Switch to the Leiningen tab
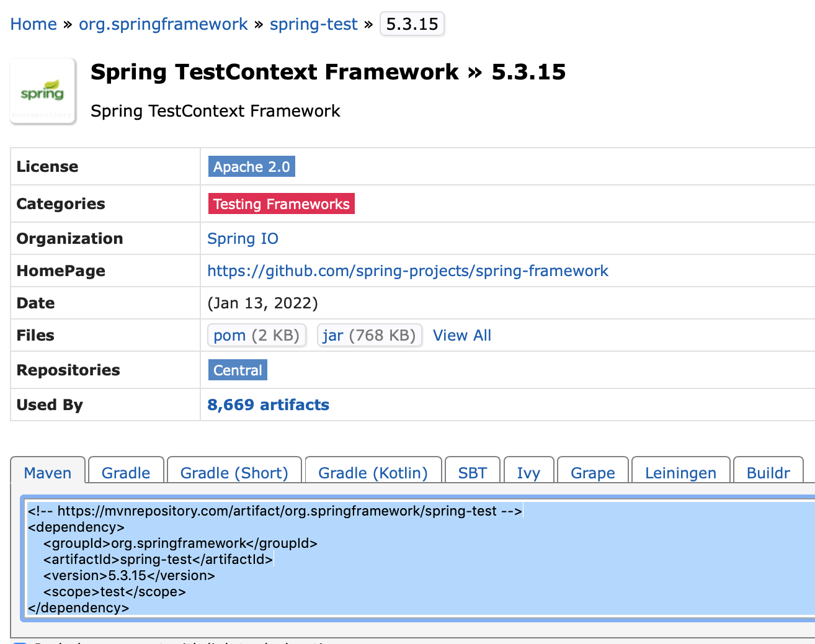Screen dimensions: 815x644 pyautogui.click(x=680, y=472)
